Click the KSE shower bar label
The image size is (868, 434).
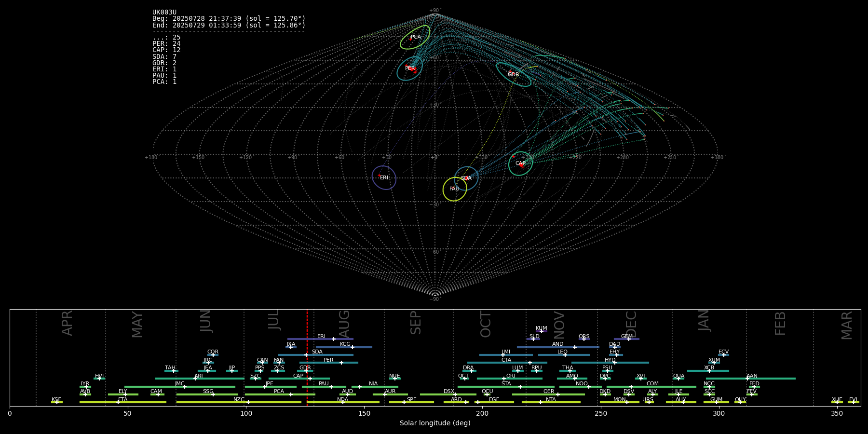pyautogui.click(x=56, y=400)
